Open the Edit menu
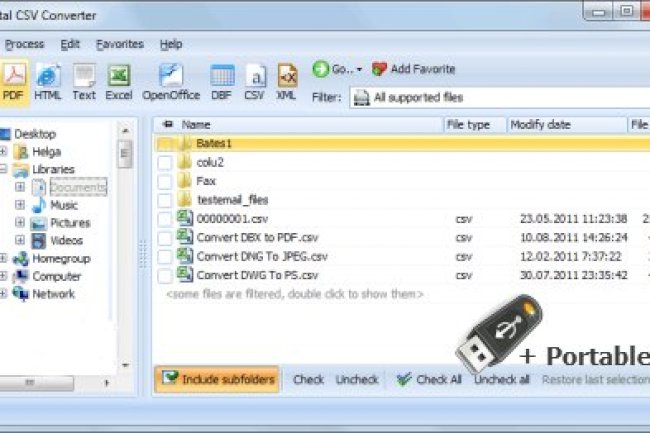The width and height of the screenshot is (650, 433). coord(70,44)
